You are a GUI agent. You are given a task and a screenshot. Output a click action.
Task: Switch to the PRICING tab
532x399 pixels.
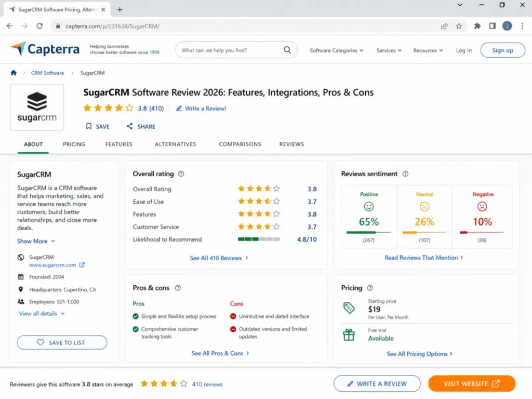point(74,144)
